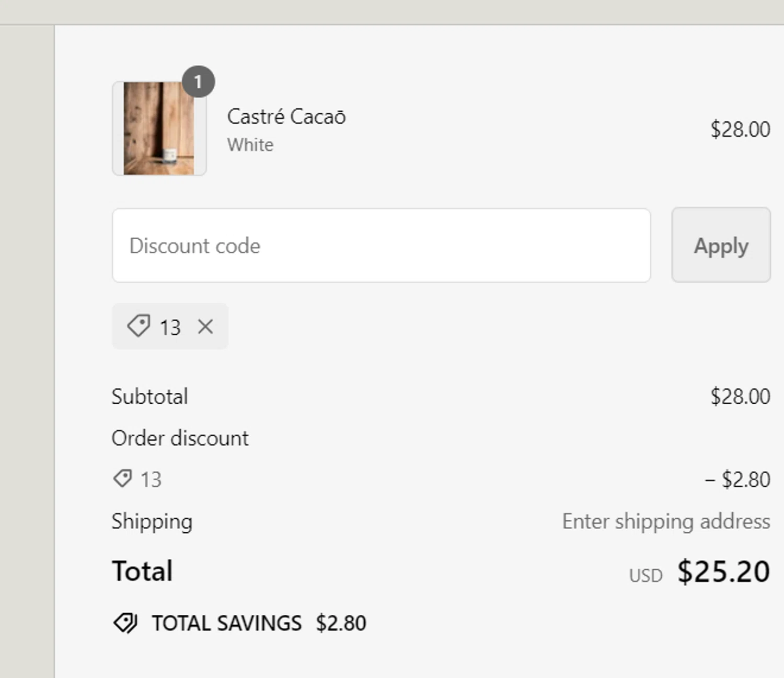Screen dimensions: 784x678
Task: Click the item price $28.00 beside product
Action: click(x=740, y=130)
